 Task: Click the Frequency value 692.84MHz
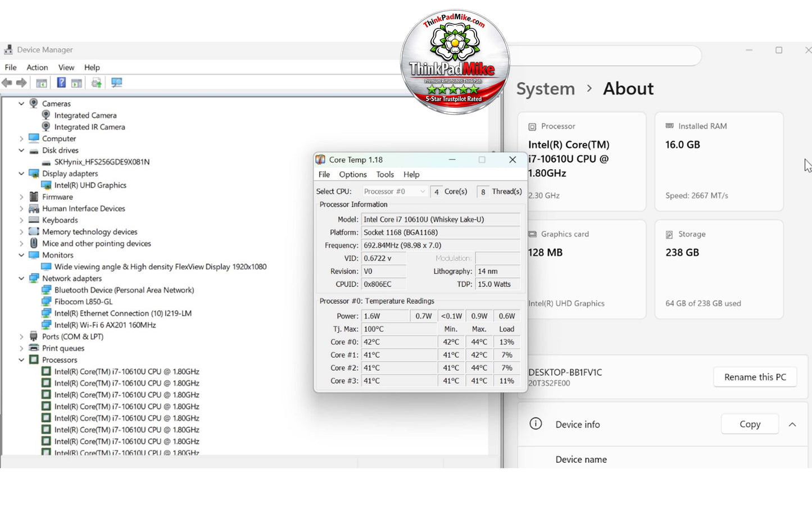coord(441,245)
